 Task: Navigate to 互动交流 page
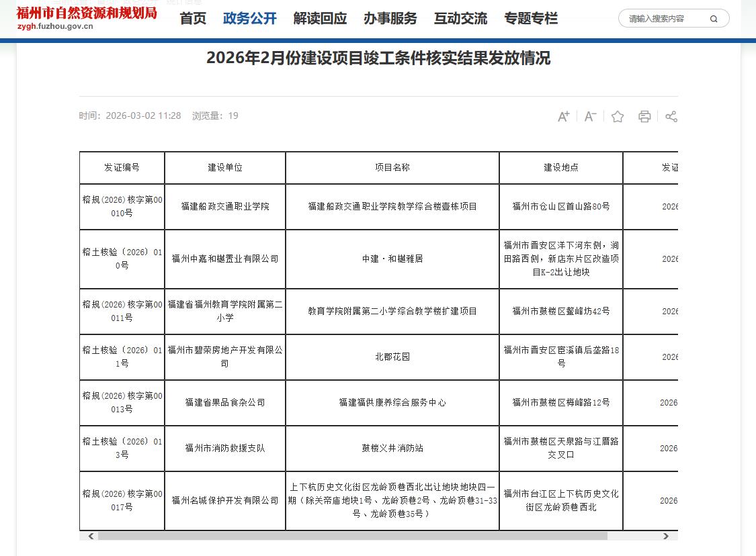(x=460, y=19)
